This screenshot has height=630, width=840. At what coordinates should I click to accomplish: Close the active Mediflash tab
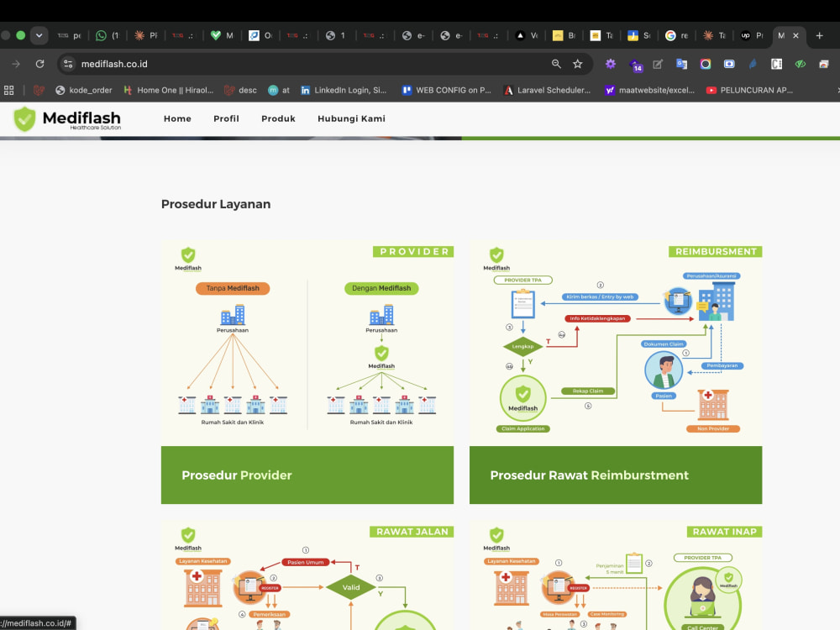[x=795, y=35]
